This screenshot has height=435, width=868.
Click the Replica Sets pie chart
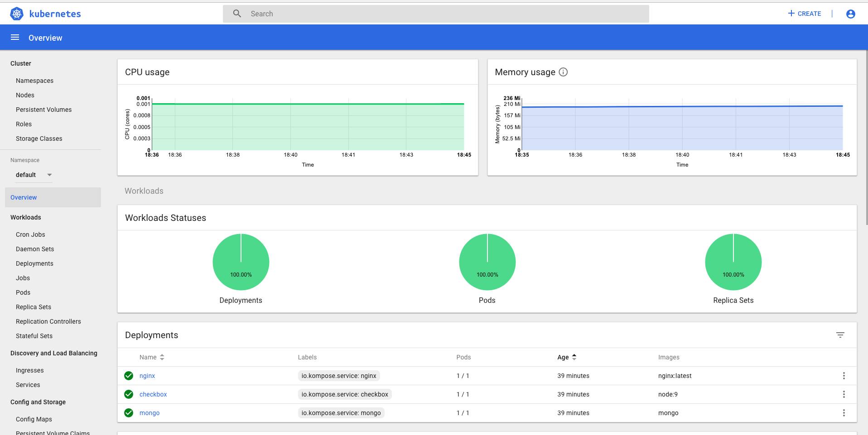(733, 262)
